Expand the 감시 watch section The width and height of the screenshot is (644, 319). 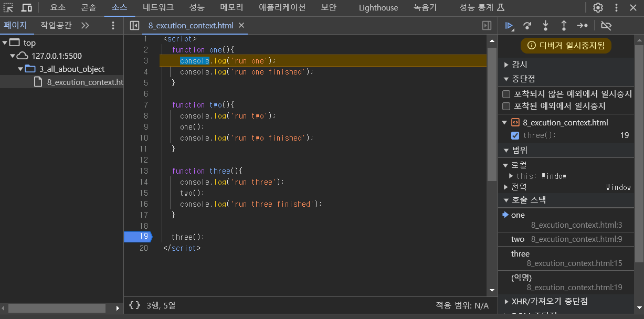tap(506, 65)
